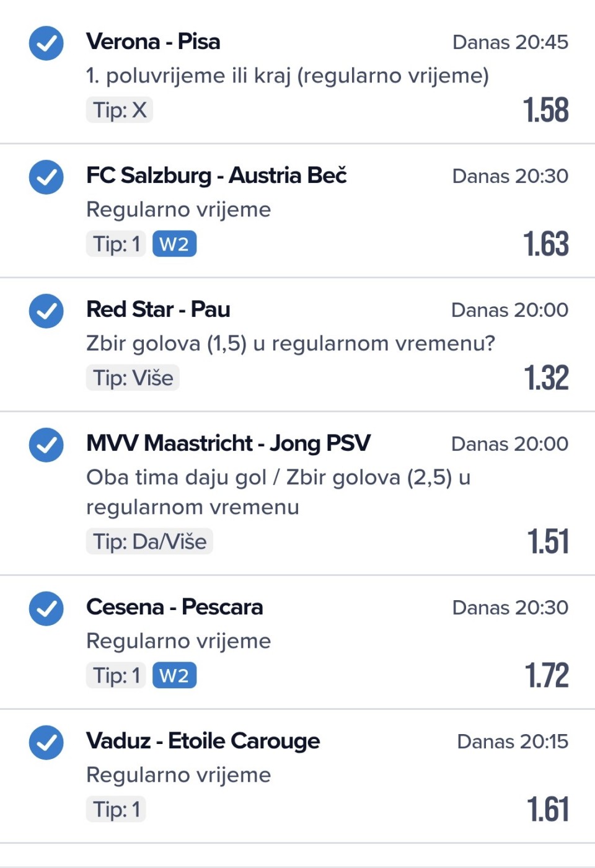
Task: Tap the 'Tip: X' label
Action: (x=120, y=110)
